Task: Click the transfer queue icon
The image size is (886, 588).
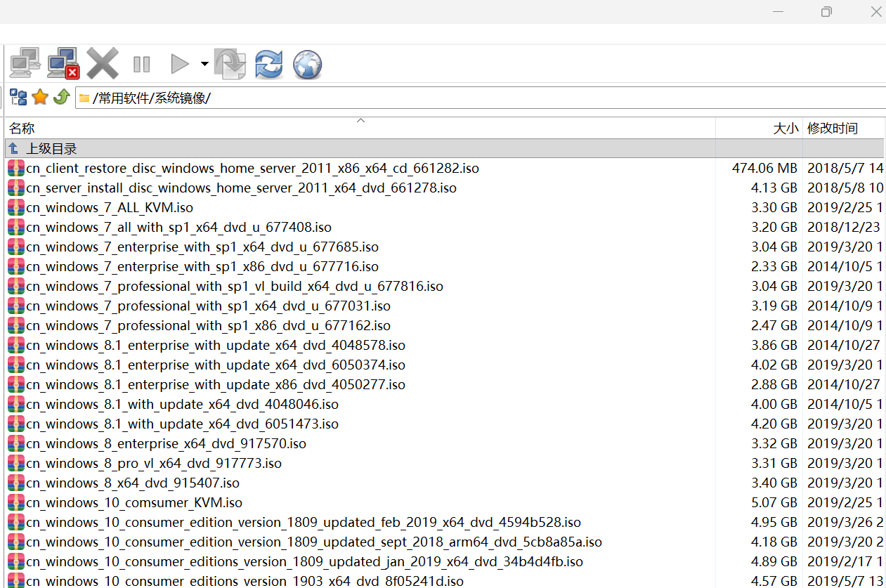Action: tap(230, 63)
